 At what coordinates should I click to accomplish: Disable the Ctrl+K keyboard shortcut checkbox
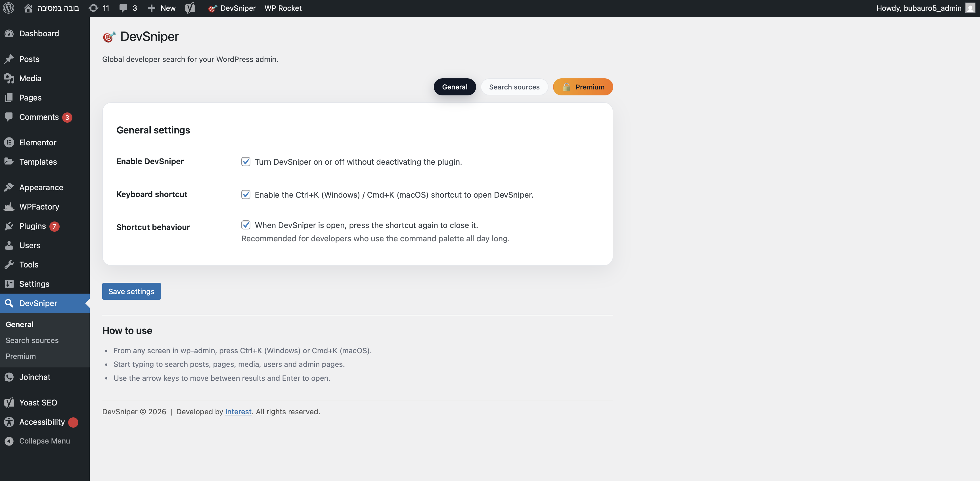pos(246,195)
